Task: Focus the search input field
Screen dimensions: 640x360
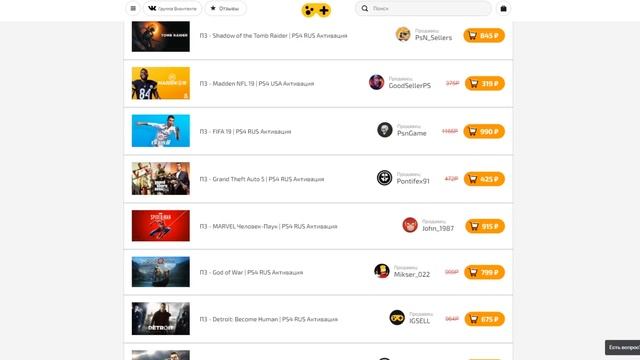Action: [431, 8]
